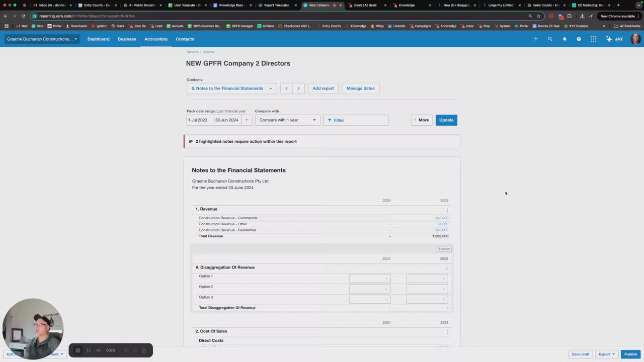Open the Reports breadcrumb link
This screenshot has height=362, width=644.
(x=192, y=52)
